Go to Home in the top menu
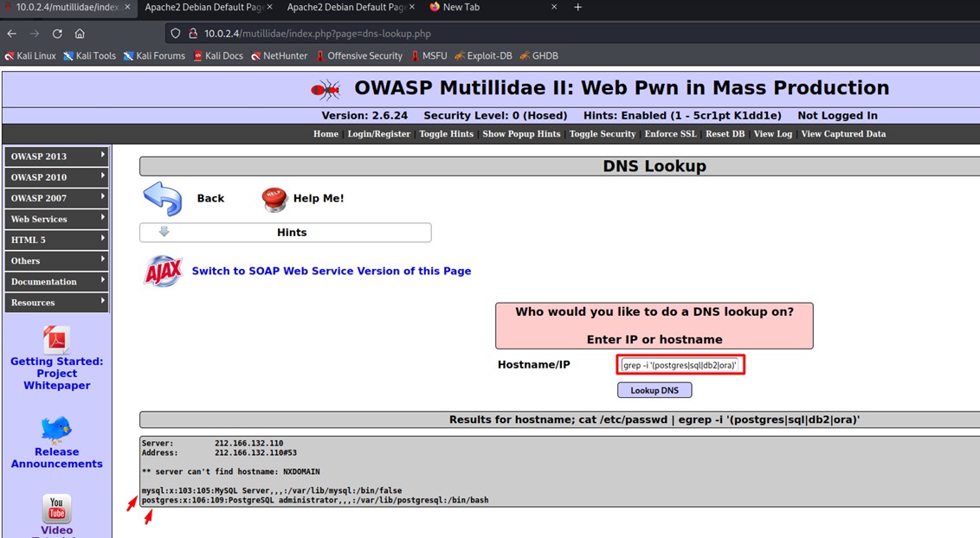Image resolution: width=980 pixels, height=538 pixels. coord(326,134)
